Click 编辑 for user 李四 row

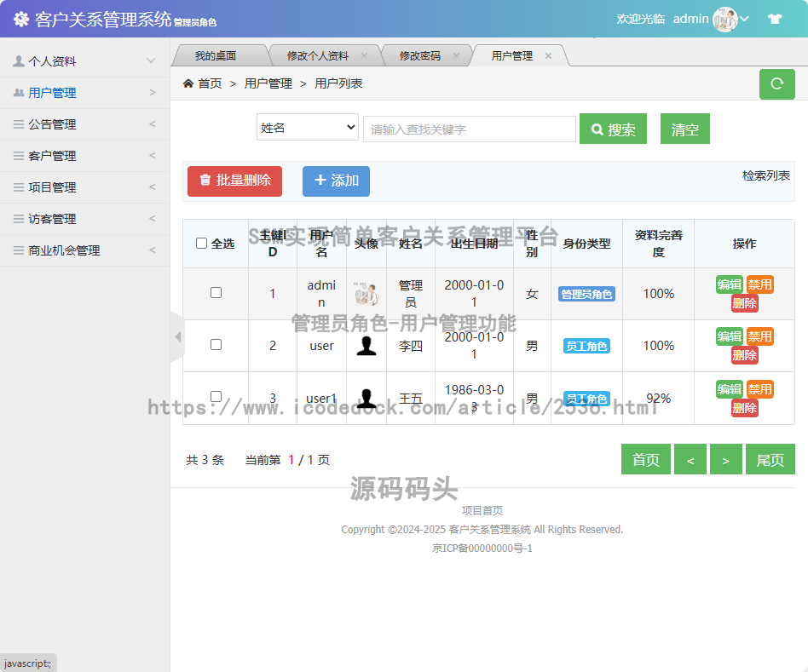[x=729, y=336]
